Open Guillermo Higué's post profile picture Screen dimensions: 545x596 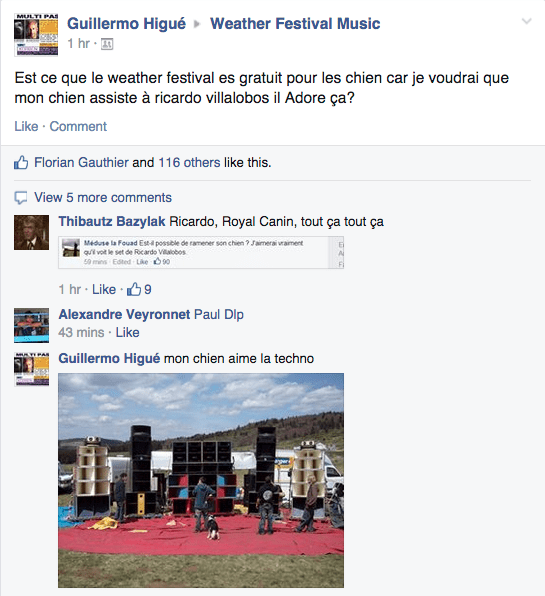click(x=36, y=35)
